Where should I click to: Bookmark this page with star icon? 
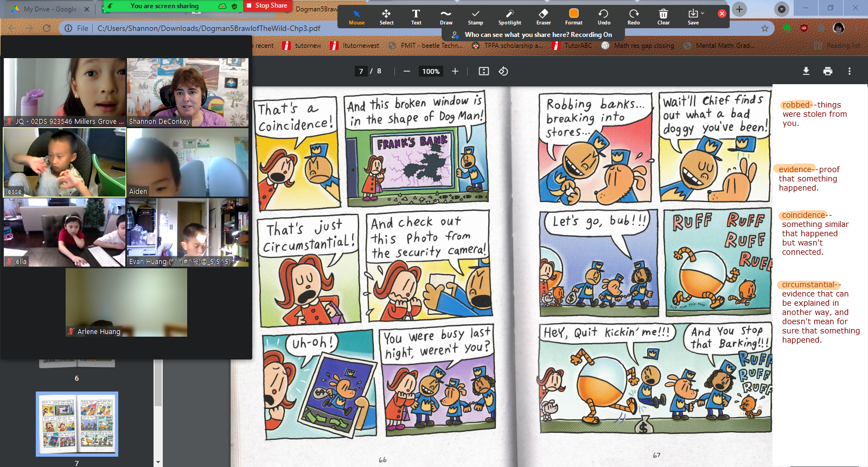(x=765, y=28)
